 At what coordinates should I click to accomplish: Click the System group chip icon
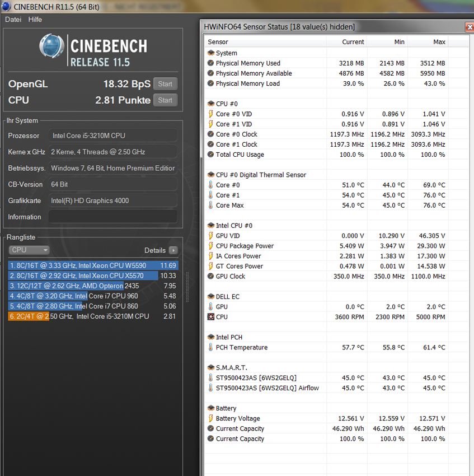click(x=210, y=53)
